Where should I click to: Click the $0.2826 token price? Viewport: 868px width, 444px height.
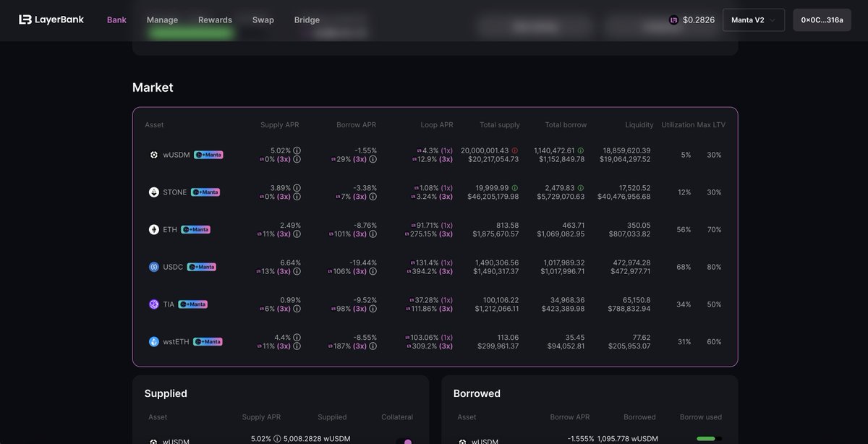pyautogui.click(x=699, y=20)
